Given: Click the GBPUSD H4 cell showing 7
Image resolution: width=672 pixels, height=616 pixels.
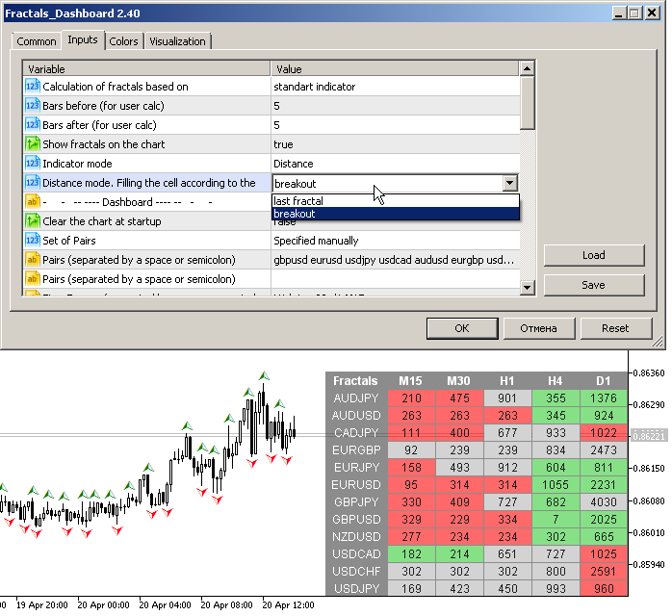Looking at the screenshot, I should 556,519.
